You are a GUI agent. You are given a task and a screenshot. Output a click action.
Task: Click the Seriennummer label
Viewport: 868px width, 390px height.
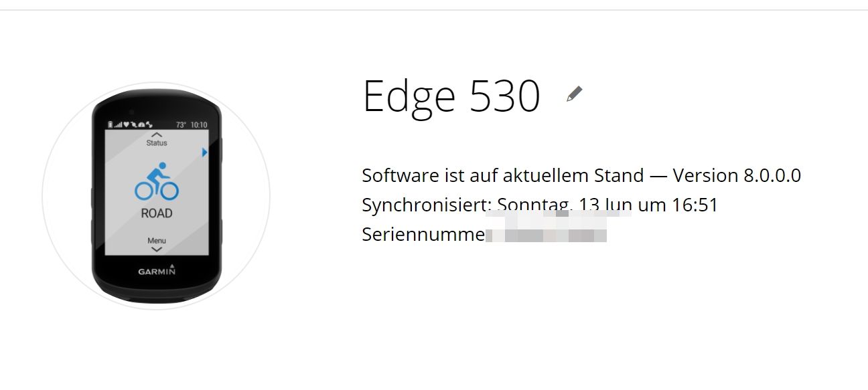tap(423, 235)
